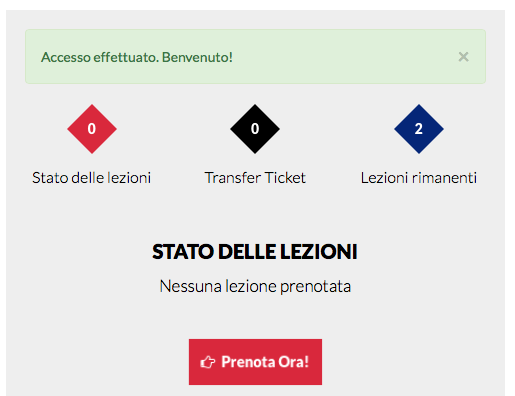Screen dimensions: 515x396
Task: Open the Stato delle lezioni label link
Action: tap(91, 178)
